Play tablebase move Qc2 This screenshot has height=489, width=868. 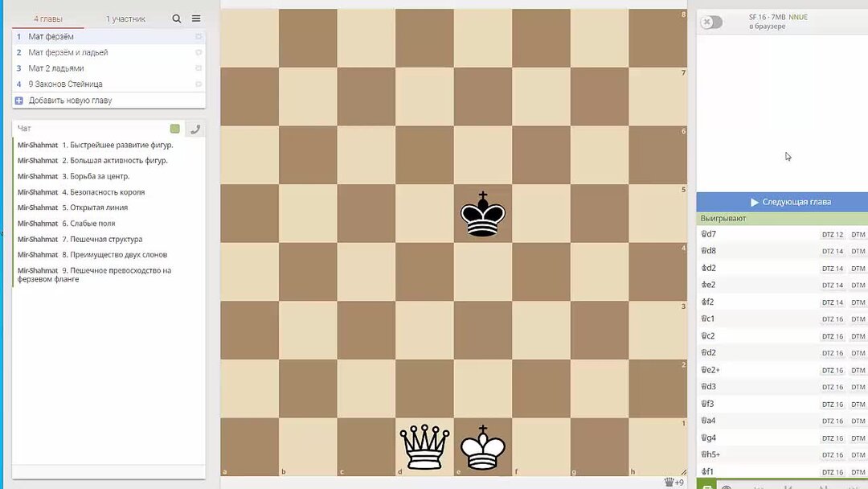pos(782,336)
